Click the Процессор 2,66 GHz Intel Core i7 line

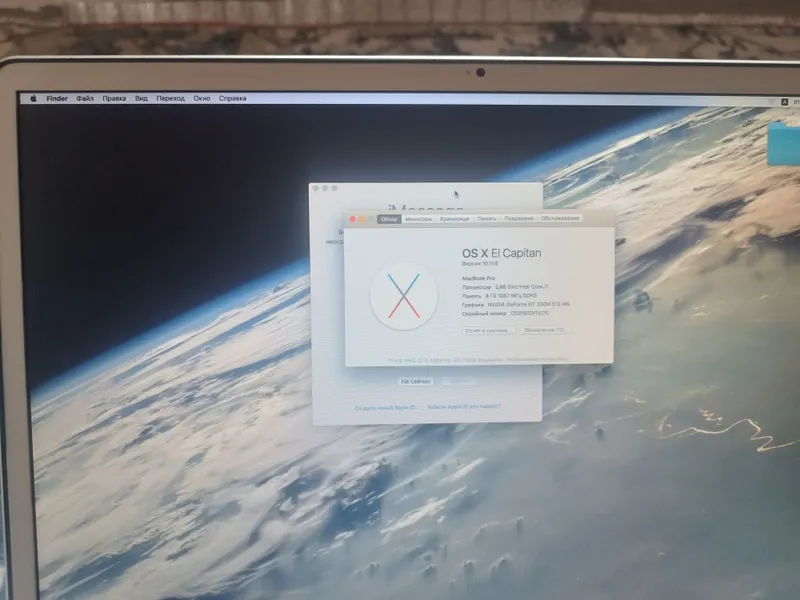click(505, 287)
